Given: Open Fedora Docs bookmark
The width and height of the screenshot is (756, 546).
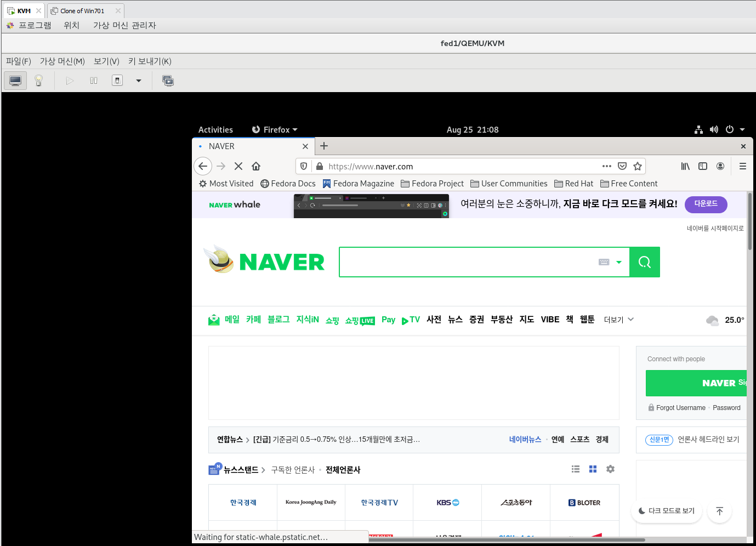Looking at the screenshot, I should [288, 184].
